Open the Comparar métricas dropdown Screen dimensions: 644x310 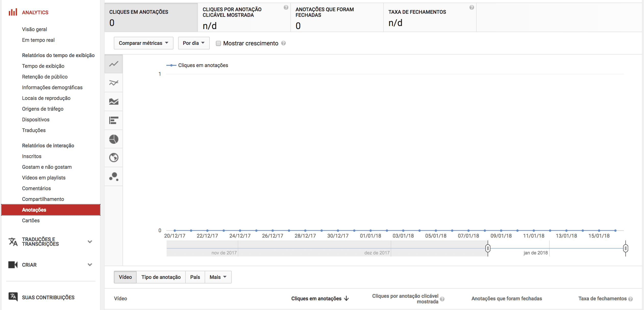point(143,43)
